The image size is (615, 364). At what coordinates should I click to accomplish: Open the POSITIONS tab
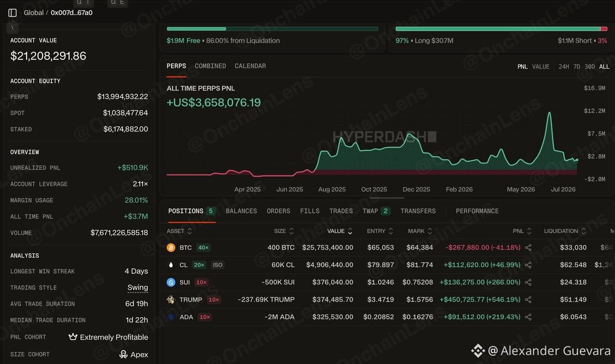coord(191,211)
